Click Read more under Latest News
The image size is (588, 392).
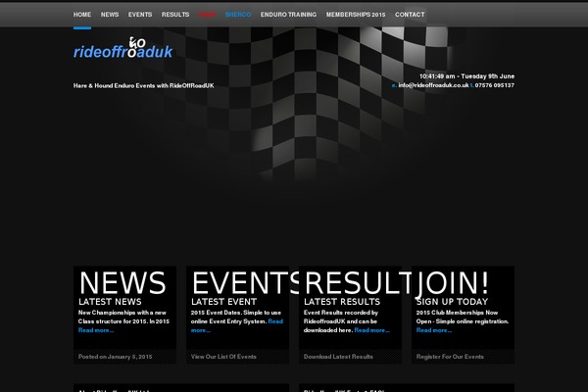[x=96, y=330]
